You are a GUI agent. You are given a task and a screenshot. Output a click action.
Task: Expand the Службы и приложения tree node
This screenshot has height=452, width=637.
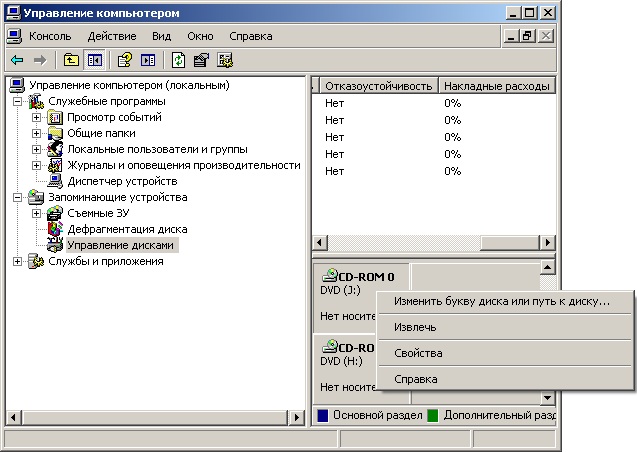click(18, 261)
